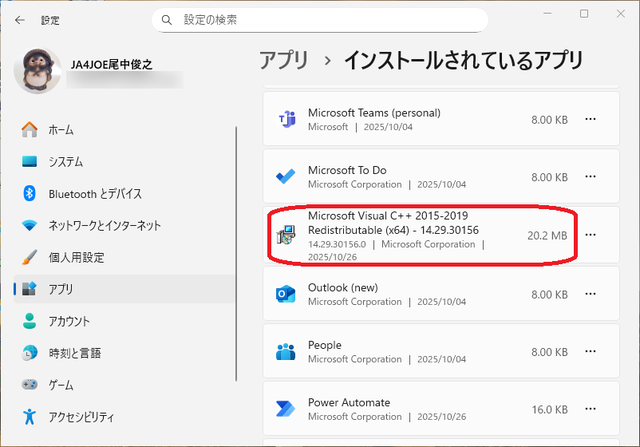The width and height of the screenshot is (640, 447).
Task: Minimize the Settings window
Action: pyautogui.click(x=547, y=13)
